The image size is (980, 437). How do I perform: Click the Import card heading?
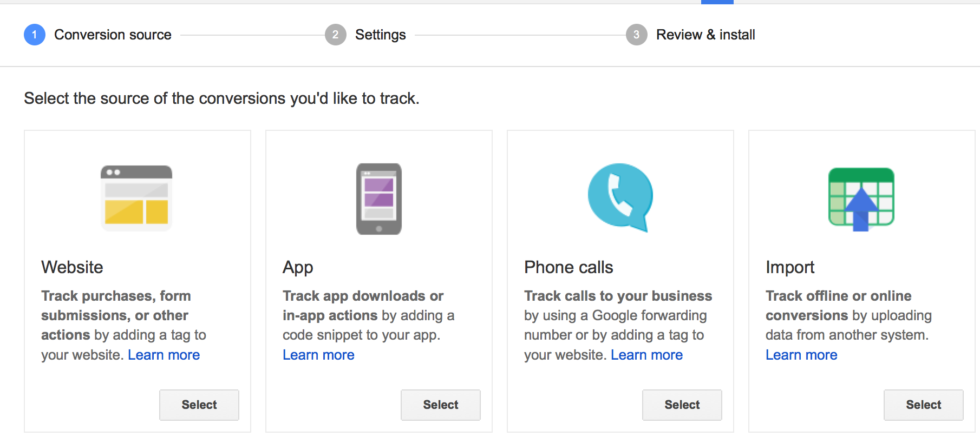790,267
